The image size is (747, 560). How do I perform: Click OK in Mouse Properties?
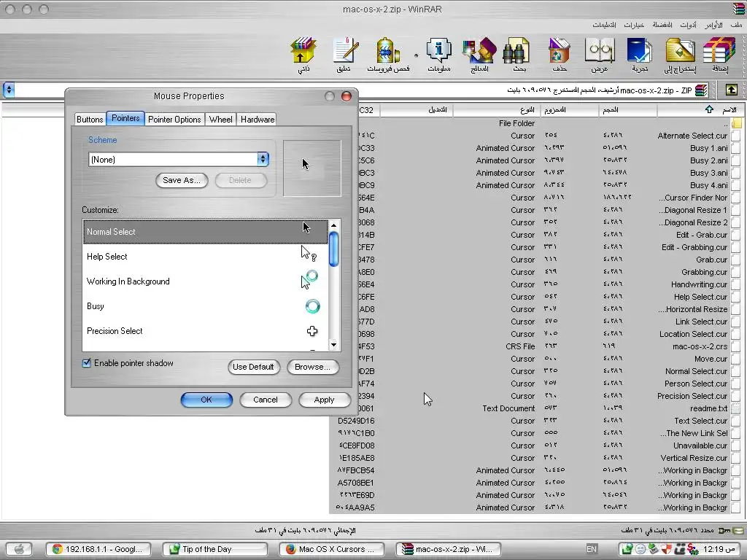(206, 400)
